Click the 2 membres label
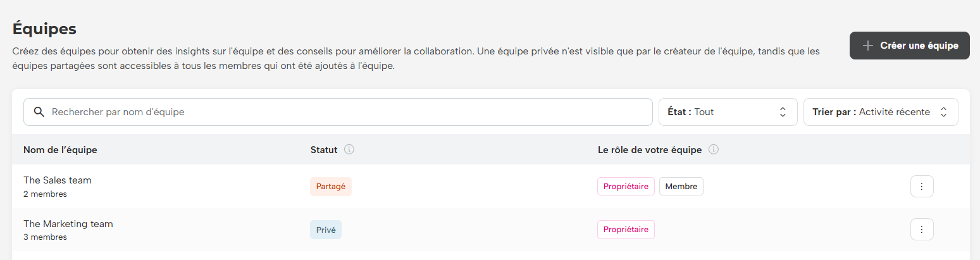The height and width of the screenshot is (260, 980). tap(45, 194)
